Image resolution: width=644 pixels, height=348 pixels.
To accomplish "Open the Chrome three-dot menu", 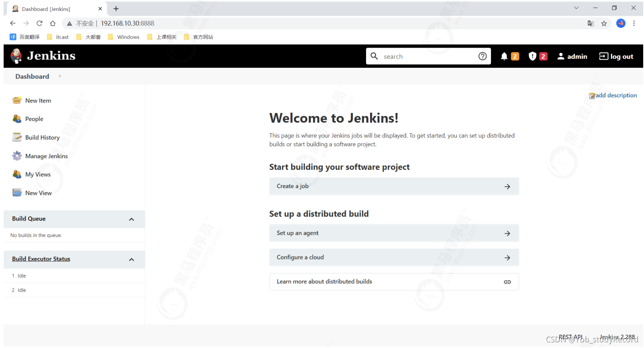I will coord(634,23).
